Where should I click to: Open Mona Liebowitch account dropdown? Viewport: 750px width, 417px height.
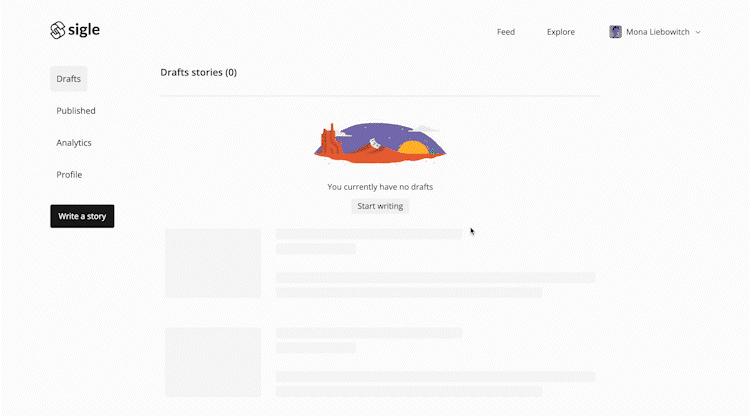tap(655, 32)
